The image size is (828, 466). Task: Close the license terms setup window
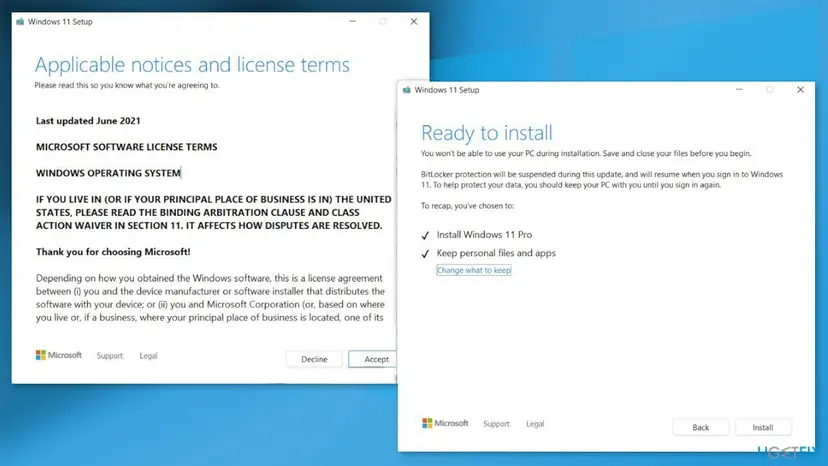pos(413,22)
